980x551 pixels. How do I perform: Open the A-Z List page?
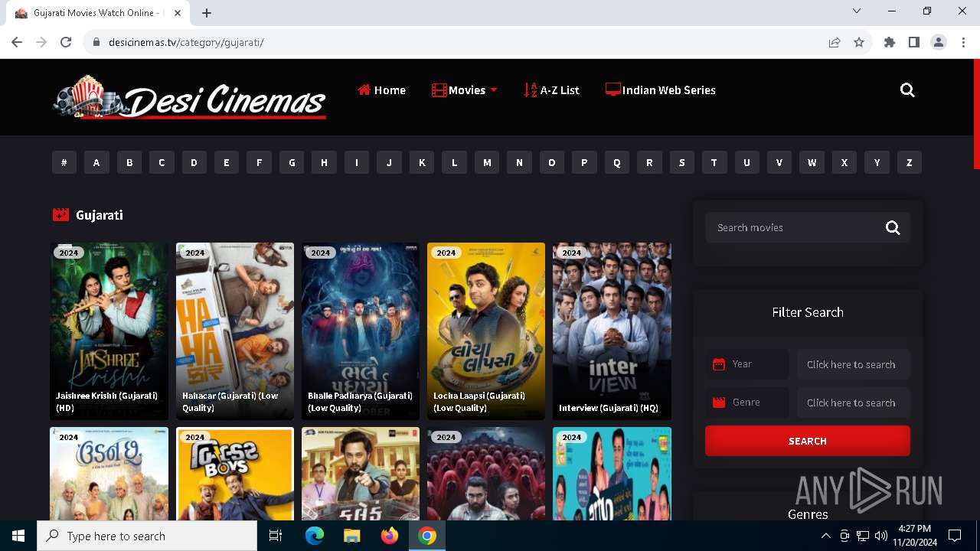(551, 90)
